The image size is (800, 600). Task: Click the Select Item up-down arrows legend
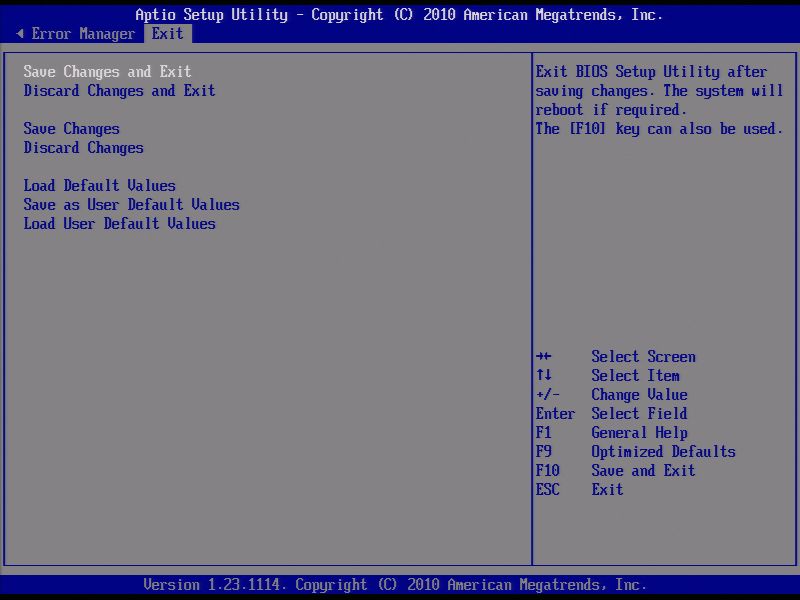(610, 375)
